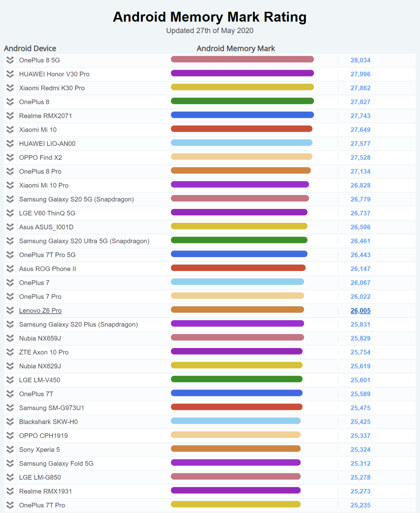Click the chevron icon next to OnePlus 7 Pro
The height and width of the screenshot is (513, 420).
coord(10,297)
